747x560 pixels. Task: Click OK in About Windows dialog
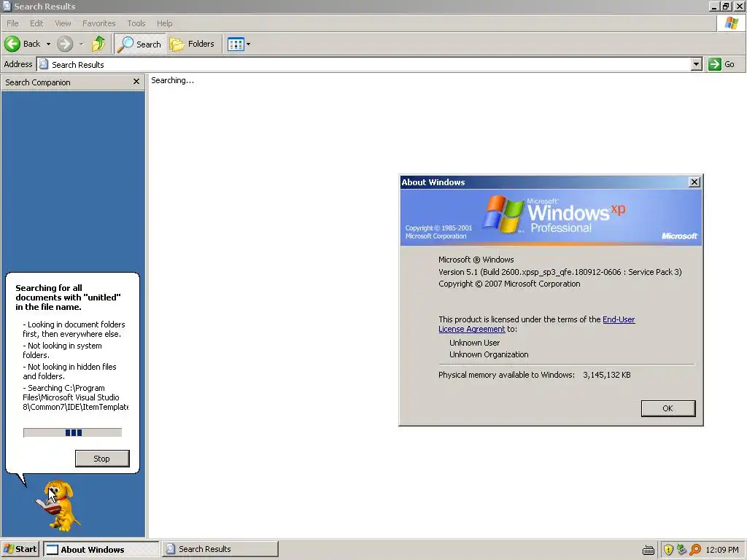click(668, 408)
